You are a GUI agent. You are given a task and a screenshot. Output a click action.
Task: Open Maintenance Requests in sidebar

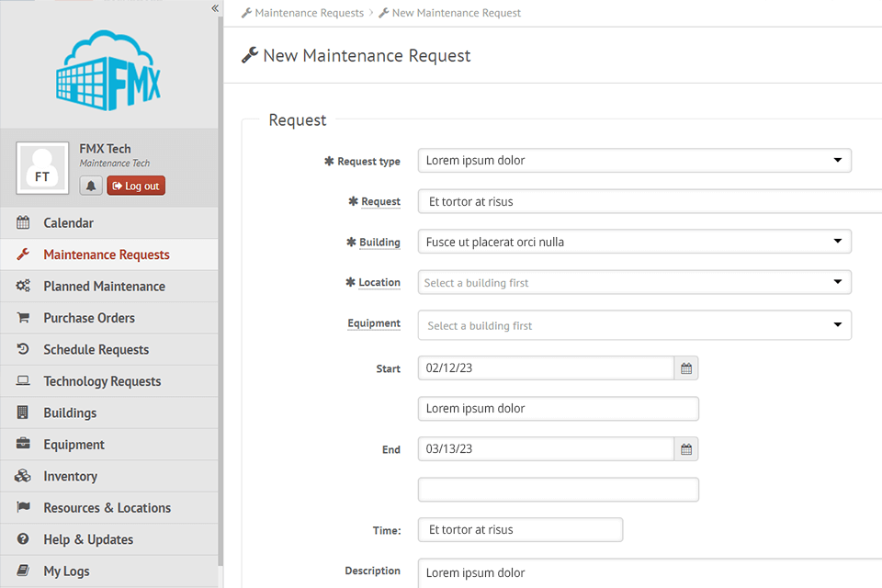(109, 254)
